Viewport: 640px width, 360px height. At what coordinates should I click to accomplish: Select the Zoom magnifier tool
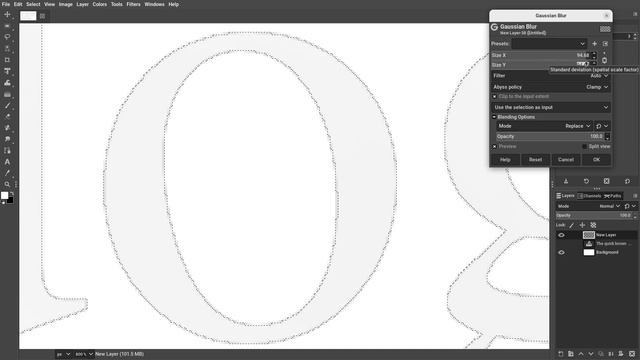(7, 184)
